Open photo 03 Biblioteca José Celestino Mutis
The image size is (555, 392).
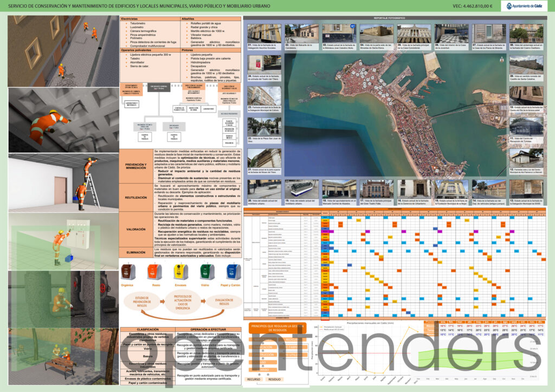(x=339, y=34)
